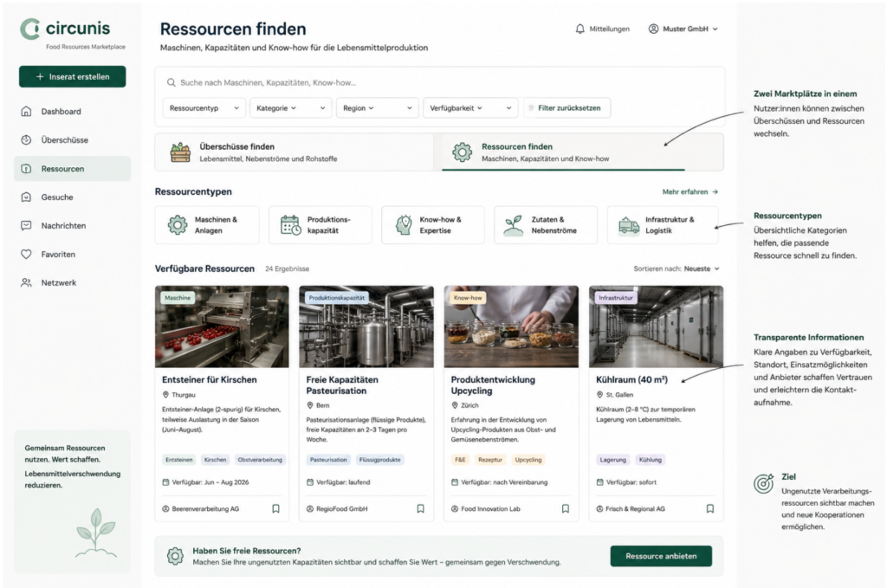887x588 pixels.
Task: Click the sprout icon for Zutaten & Nebenströme
Action: (514, 225)
